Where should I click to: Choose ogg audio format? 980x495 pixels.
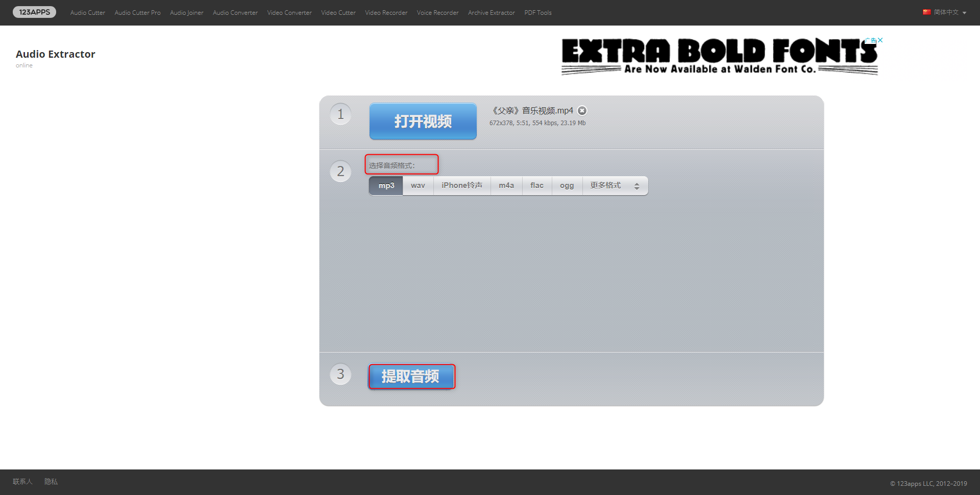pyautogui.click(x=567, y=185)
